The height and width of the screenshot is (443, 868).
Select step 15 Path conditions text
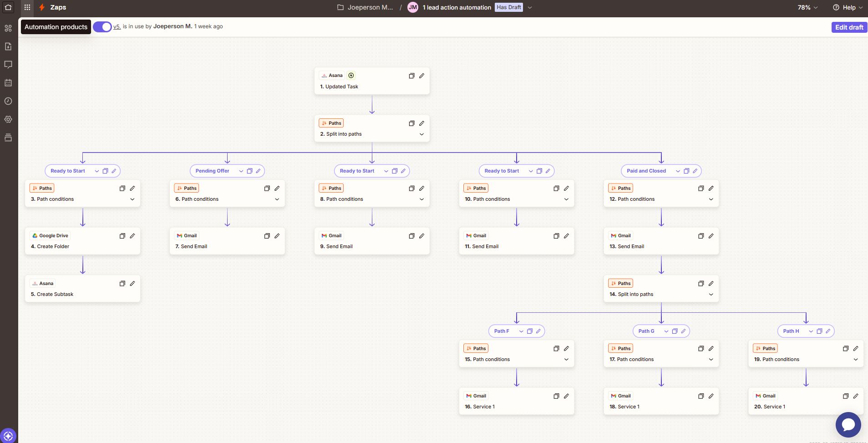pyautogui.click(x=487, y=360)
